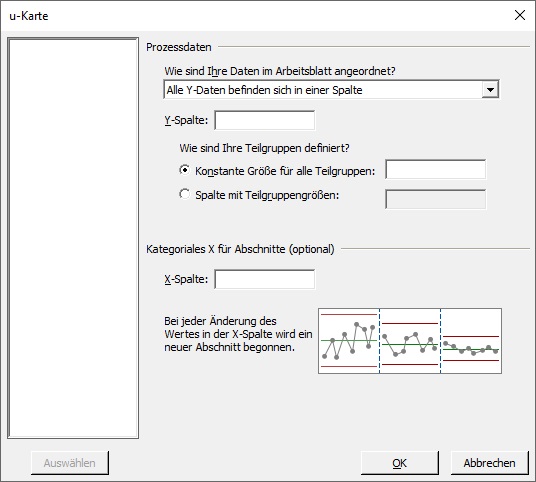Confirm the dialog with OK
This screenshot has width=536, height=482.
(400, 463)
